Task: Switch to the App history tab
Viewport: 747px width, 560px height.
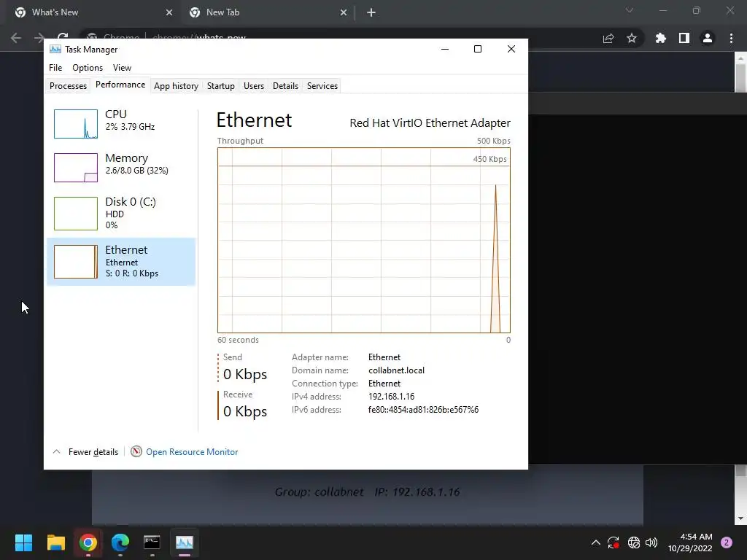Action: pos(176,86)
